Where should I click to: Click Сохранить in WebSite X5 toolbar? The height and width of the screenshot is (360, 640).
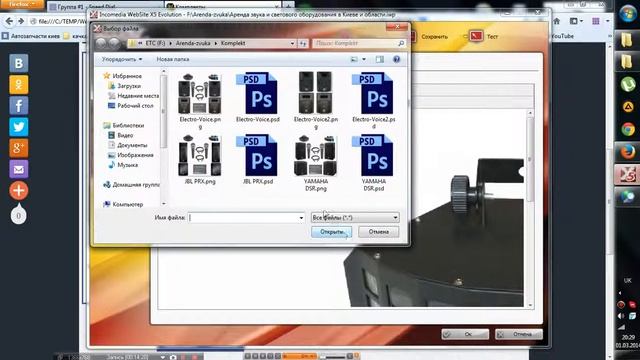click(x=429, y=36)
